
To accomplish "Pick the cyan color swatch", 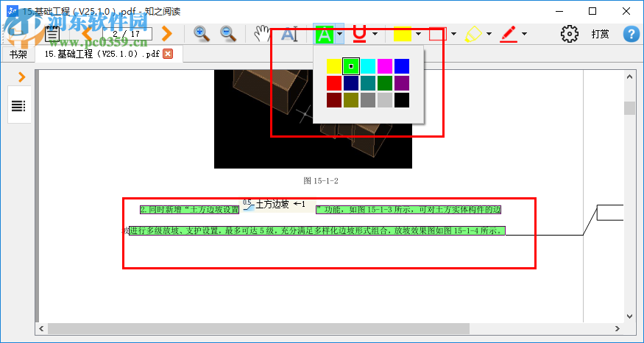I will (368, 66).
